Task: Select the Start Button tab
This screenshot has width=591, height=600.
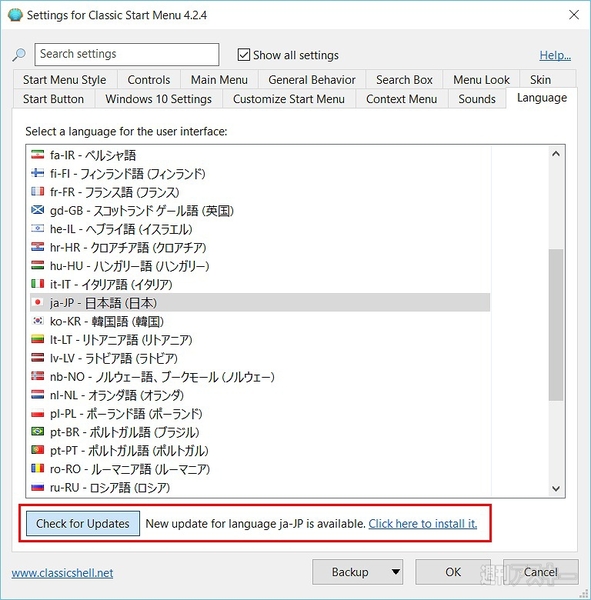Action: (x=54, y=99)
